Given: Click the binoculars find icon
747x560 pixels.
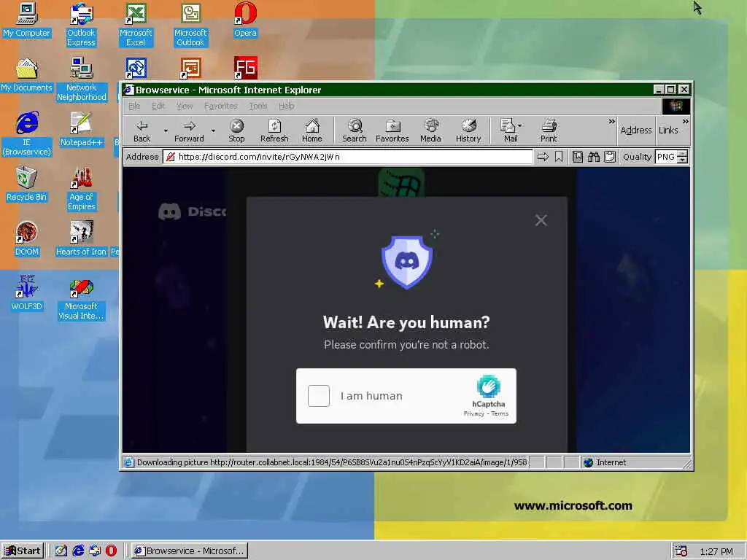Looking at the screenshot, I should [x=594, y=157].
